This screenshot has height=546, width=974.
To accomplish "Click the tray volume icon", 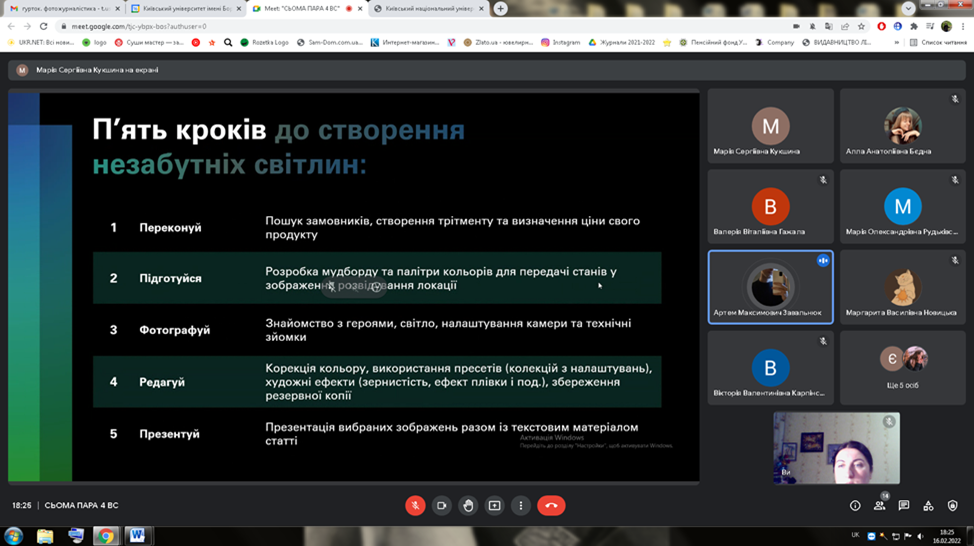I will [921, 536].
